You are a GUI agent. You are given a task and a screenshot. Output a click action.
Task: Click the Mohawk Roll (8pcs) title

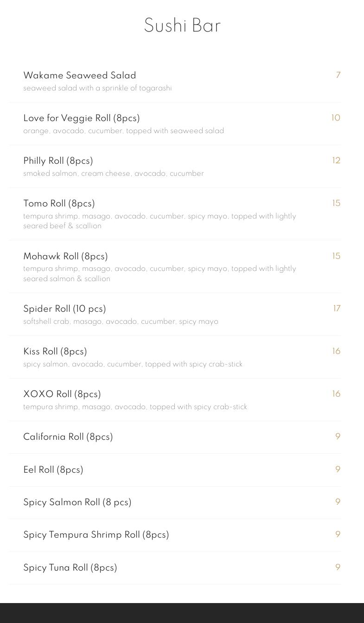coord(65,256)
